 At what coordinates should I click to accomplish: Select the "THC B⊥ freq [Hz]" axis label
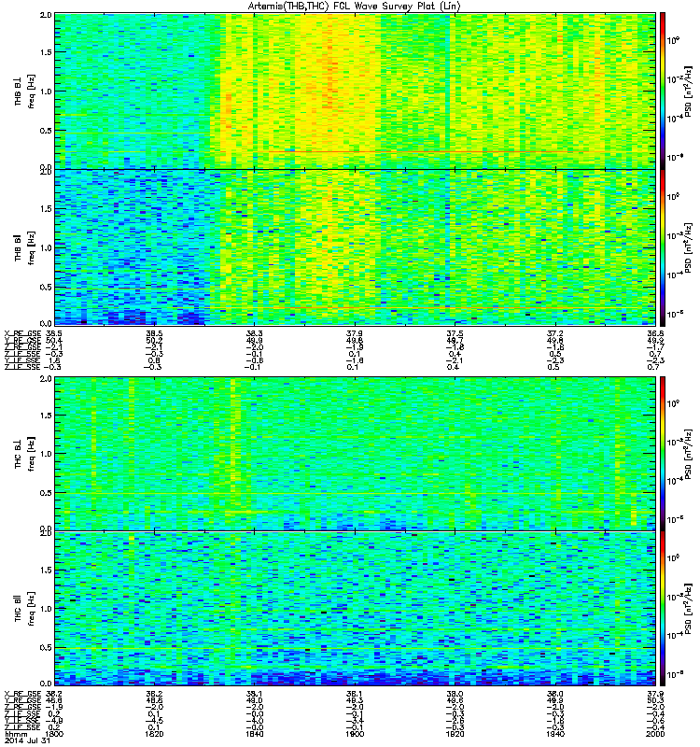point(24,454)
